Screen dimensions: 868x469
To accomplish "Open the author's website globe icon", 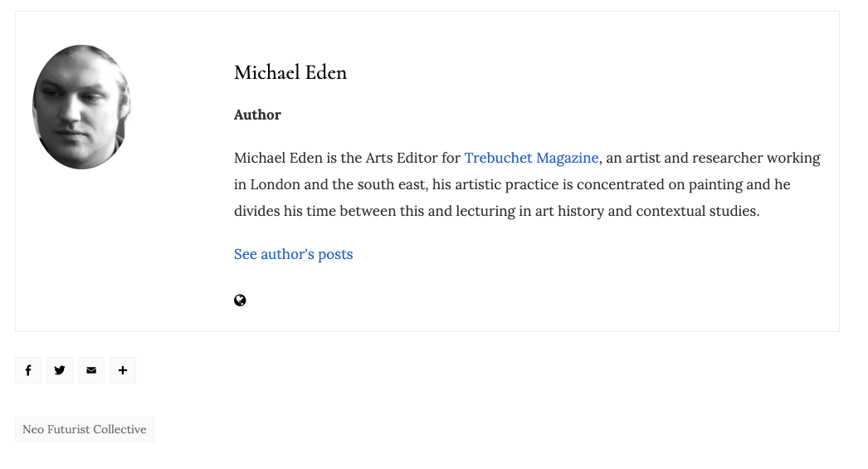I will click(240, 300).
